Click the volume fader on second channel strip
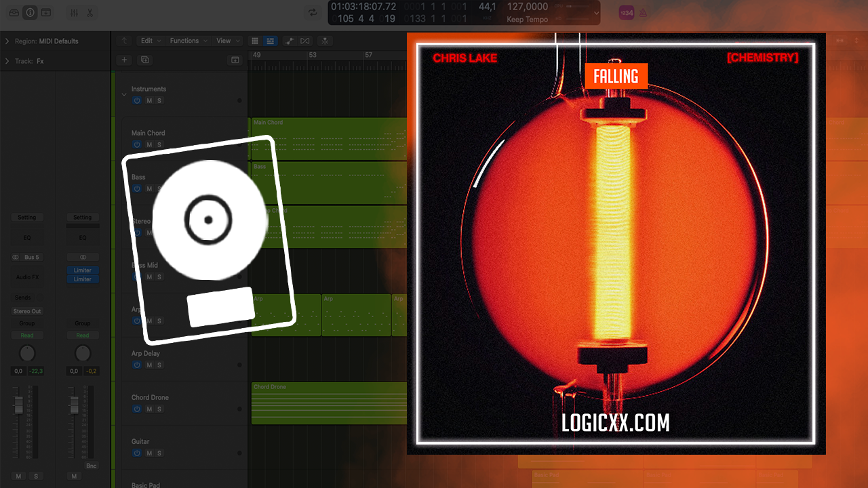Viewport: 868px width, 488px height. tap(74, 405)
